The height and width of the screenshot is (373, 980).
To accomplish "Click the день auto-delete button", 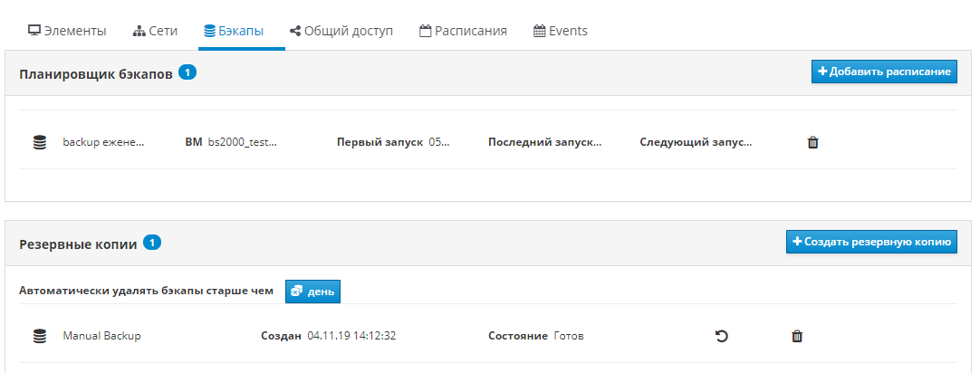I will (312, 292).
